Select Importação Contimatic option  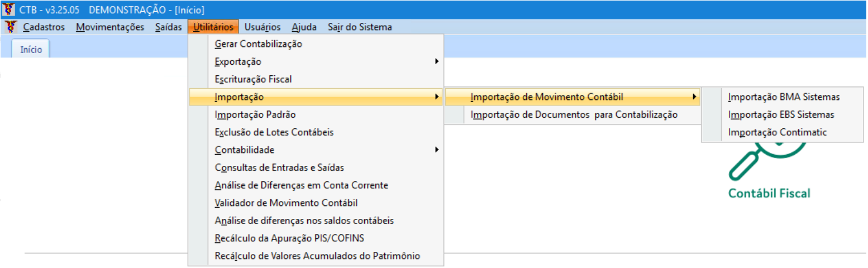pos(777,132)
